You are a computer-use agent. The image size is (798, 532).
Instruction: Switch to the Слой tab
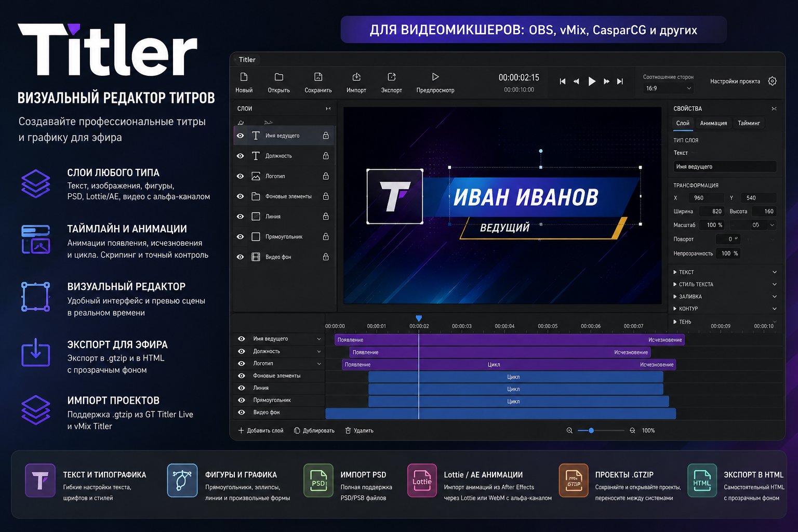click(x=683, y=123)
